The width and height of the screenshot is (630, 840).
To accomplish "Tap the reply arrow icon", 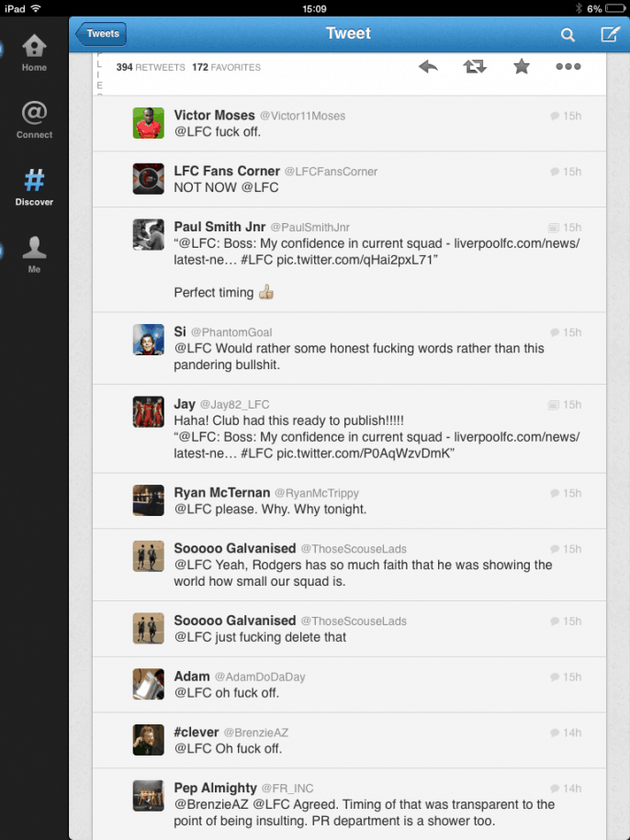I will [428, 66].
